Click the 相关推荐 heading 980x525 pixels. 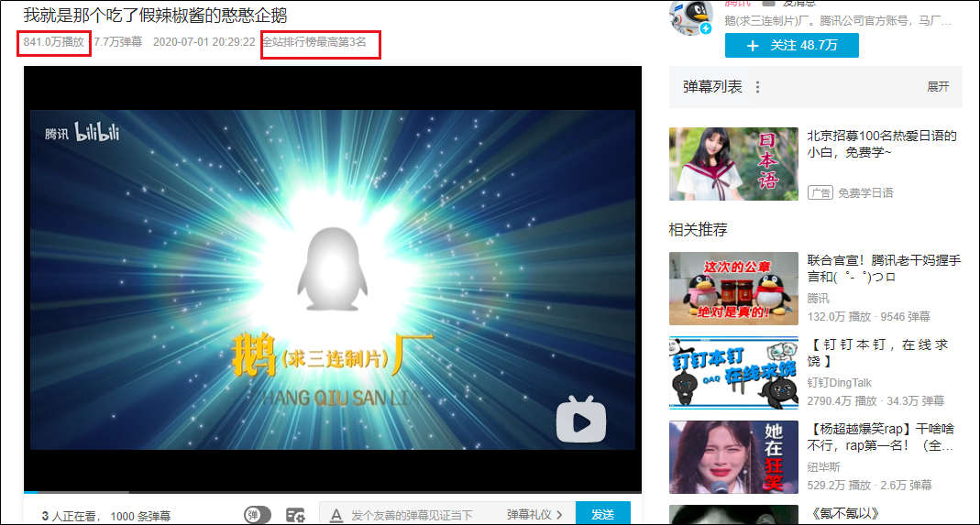pos(699,229)
